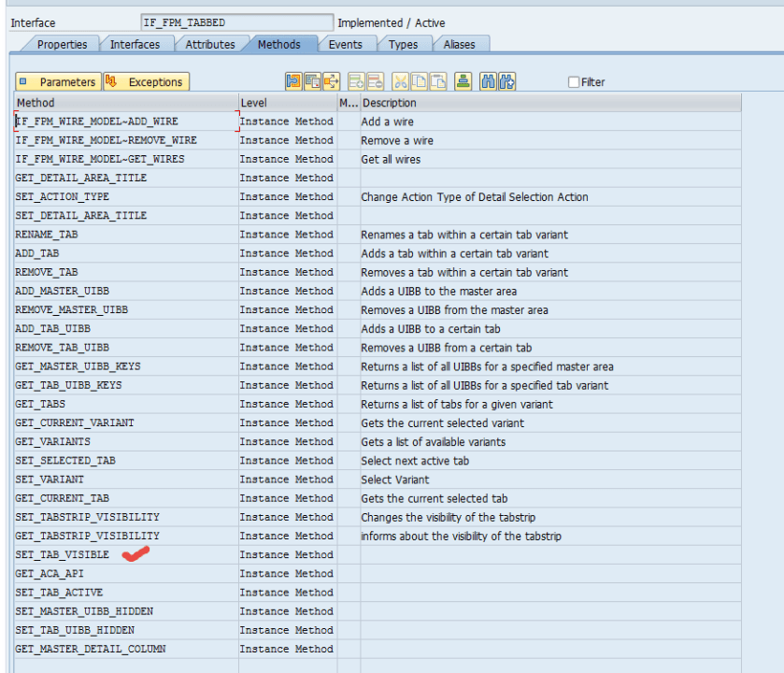Open the Properties tab
This screenshot has width=784, height=673.
62,45
